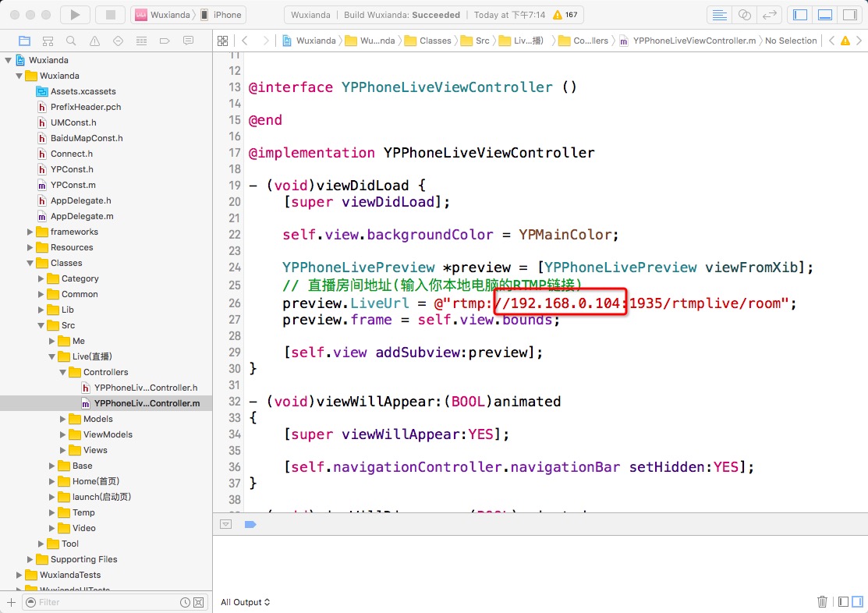Show the Symbol navigator

(48, 41)
